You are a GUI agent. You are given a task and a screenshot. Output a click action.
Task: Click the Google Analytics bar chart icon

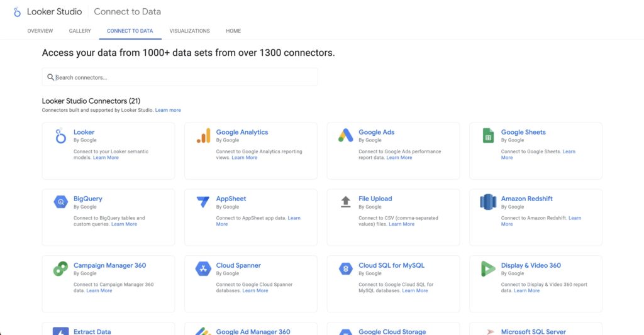(x=203, y=136)
